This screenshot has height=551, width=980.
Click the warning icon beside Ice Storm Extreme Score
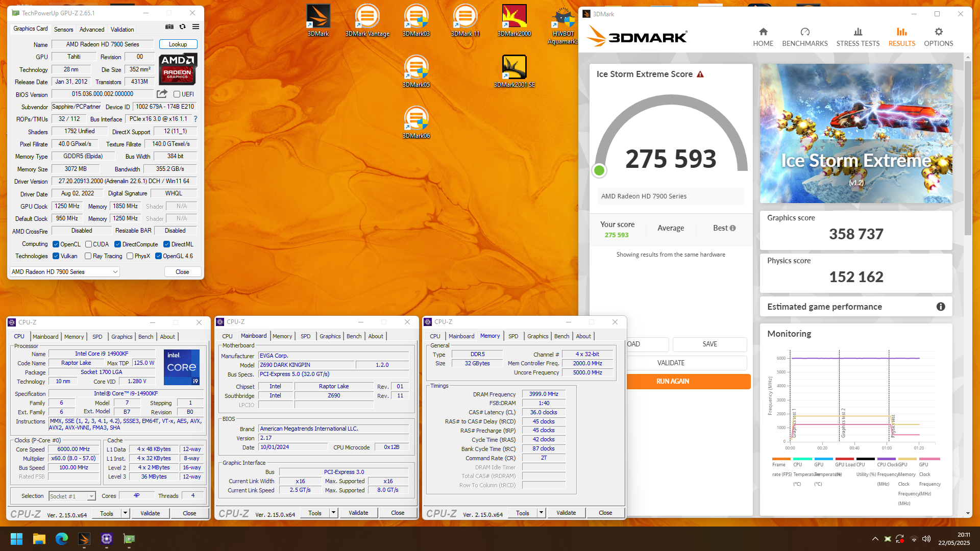coord(700,74)
